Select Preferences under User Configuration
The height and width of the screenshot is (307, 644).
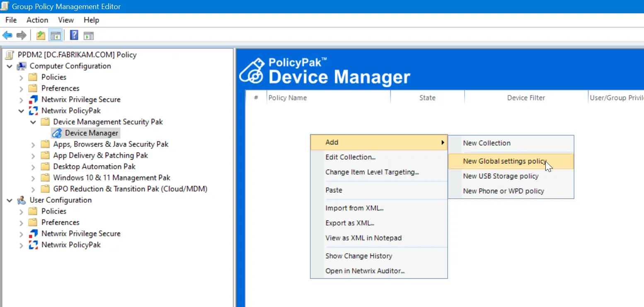click(60, 223)
